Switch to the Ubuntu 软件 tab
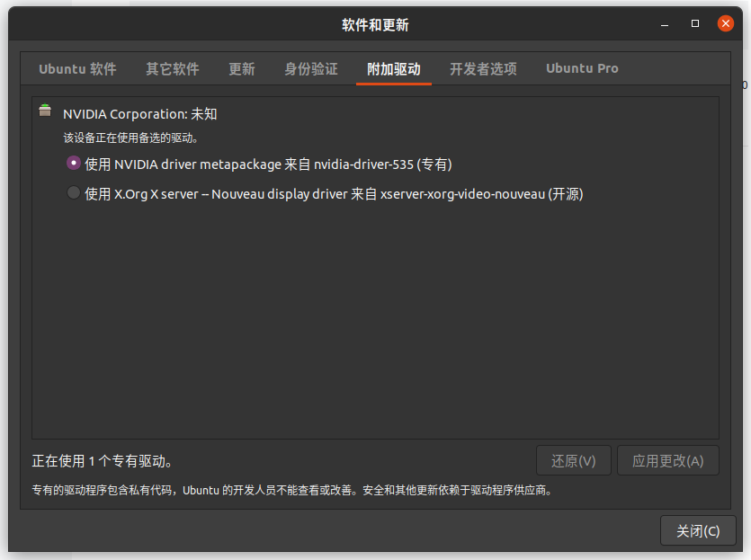 77,68
